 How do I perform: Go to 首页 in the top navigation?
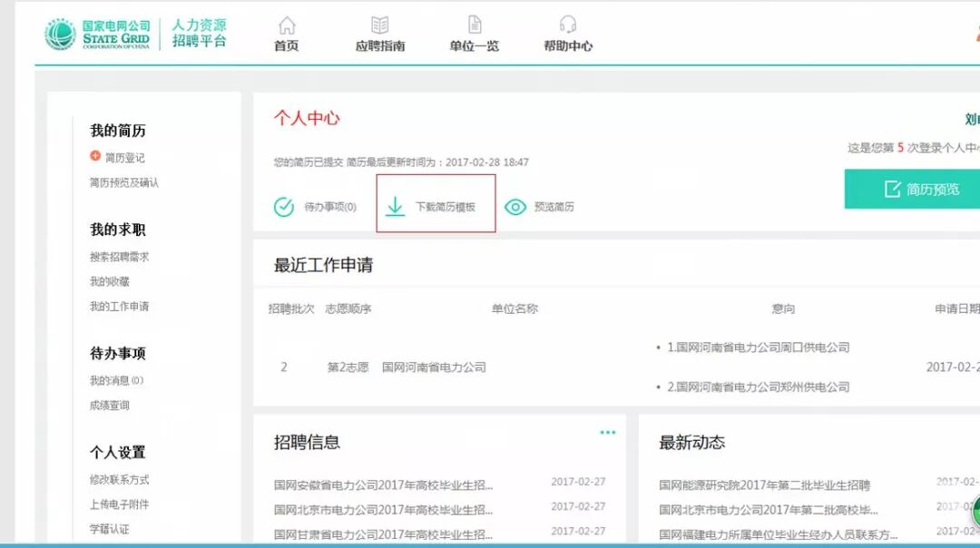(286, 45)
